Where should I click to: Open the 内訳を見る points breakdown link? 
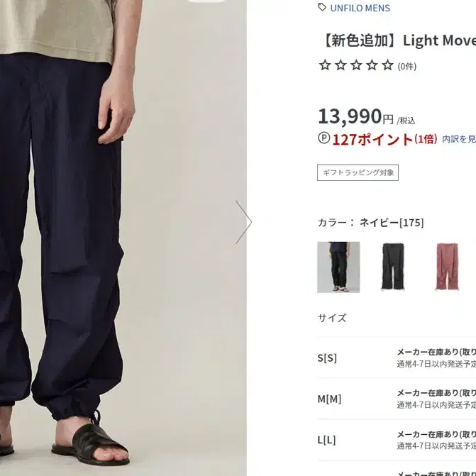pos(459,139)
